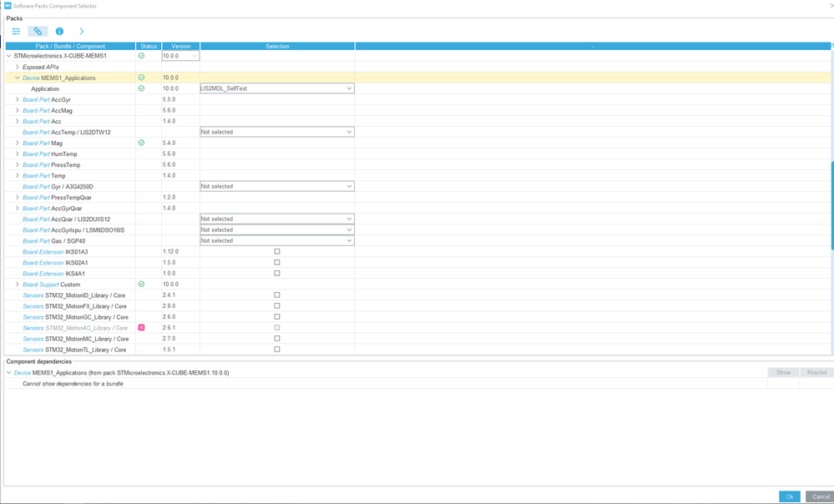Show the info details icon
The height and width of the screenshot is (504, 834).
click(59, 32)
